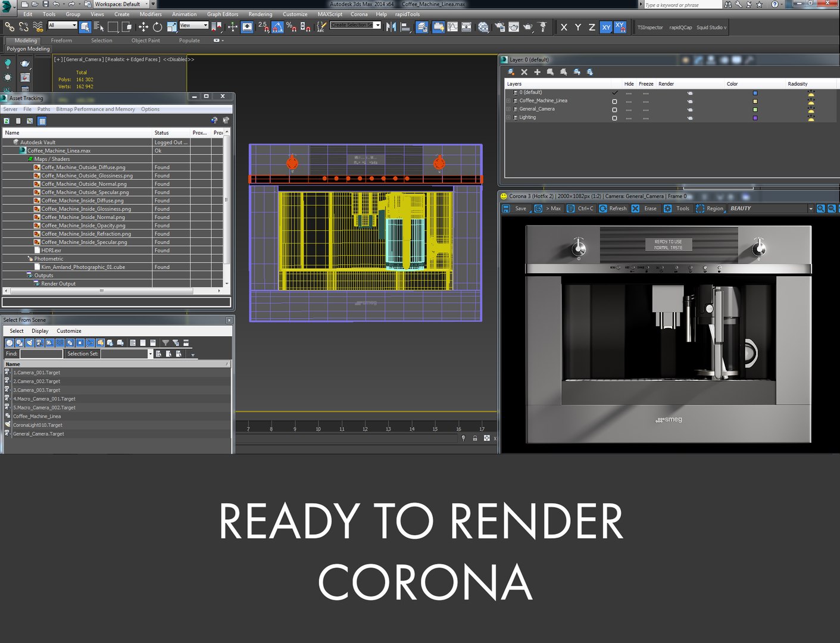Click Refresh icon in Asset Tracking toolbar
The width and height of the screenshot is (840, 643).
click(7, 121)
